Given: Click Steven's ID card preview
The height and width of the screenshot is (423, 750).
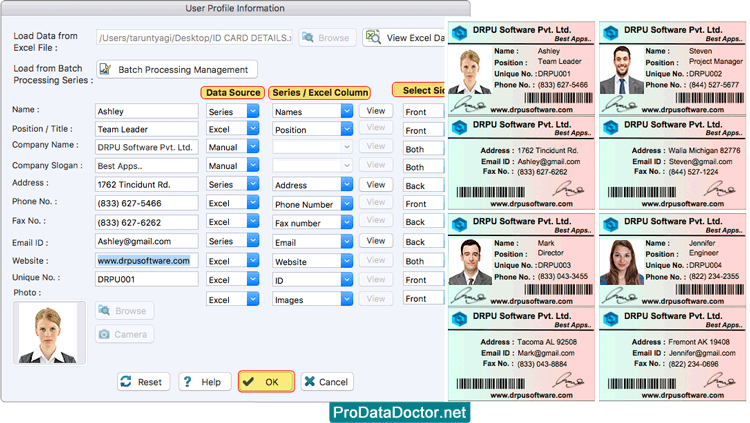Looking at the screenshot, I should [672, 68].
